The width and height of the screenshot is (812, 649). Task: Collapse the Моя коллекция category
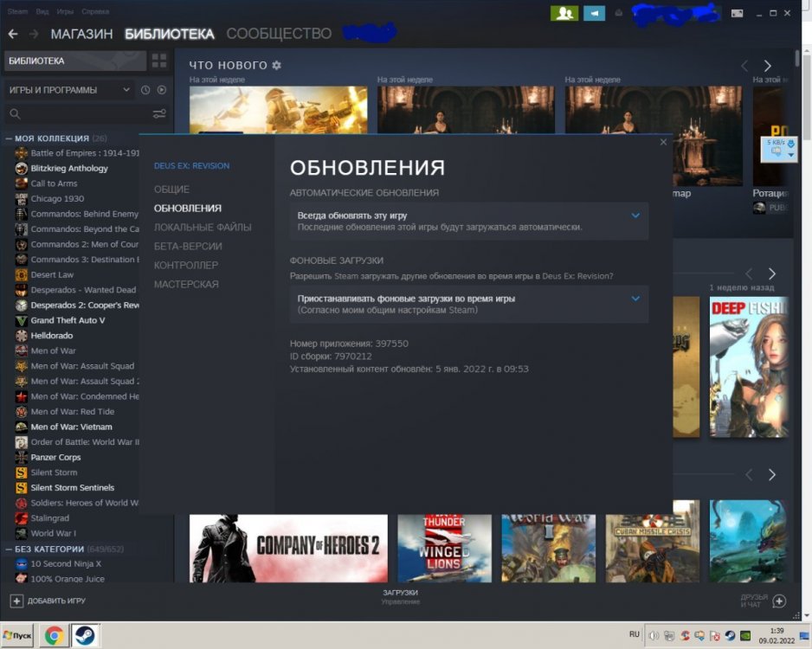pos(9,138)
